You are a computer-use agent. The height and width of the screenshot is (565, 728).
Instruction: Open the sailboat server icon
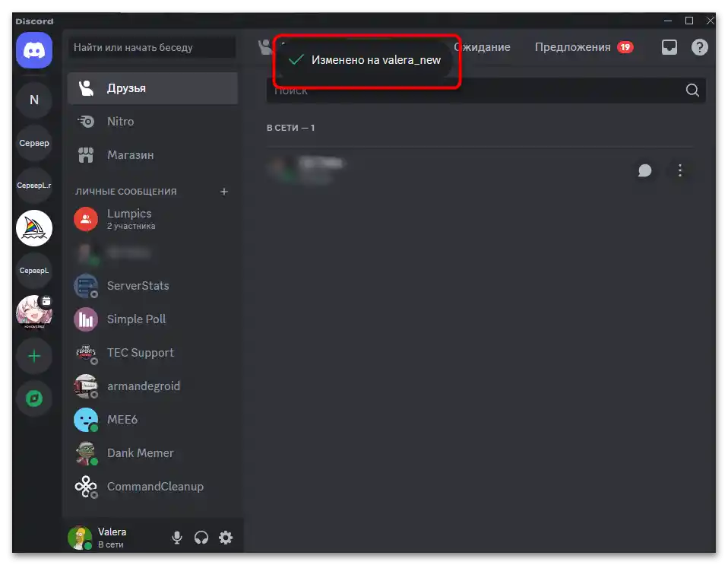point(34,228)
